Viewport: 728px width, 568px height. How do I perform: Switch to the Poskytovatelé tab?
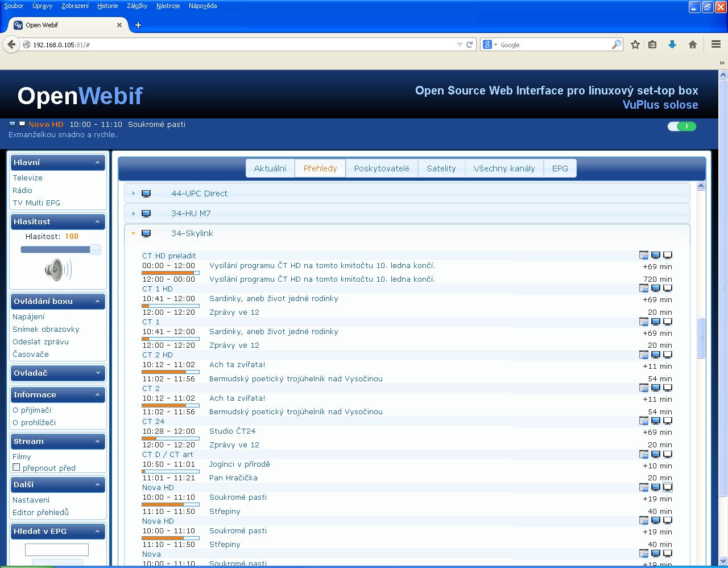tap(382, 168)
